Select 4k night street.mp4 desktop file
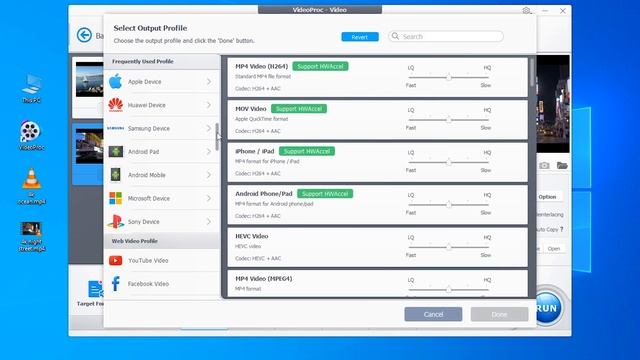 31,236
